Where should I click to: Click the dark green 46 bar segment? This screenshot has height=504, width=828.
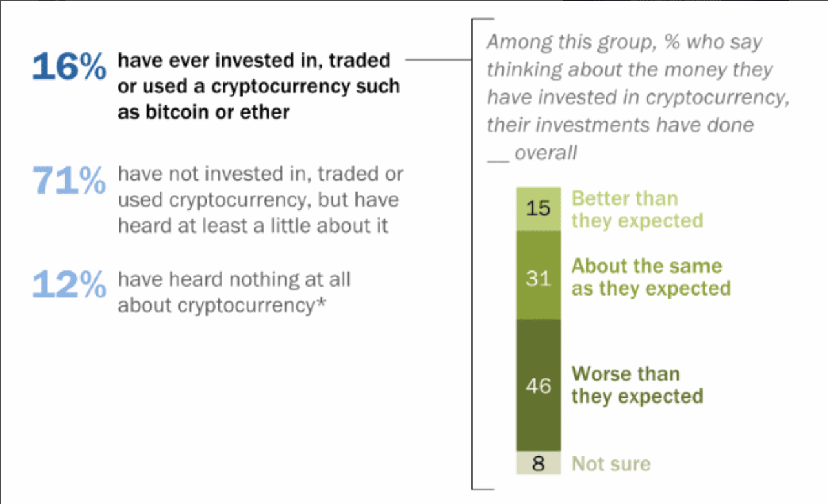538,386
